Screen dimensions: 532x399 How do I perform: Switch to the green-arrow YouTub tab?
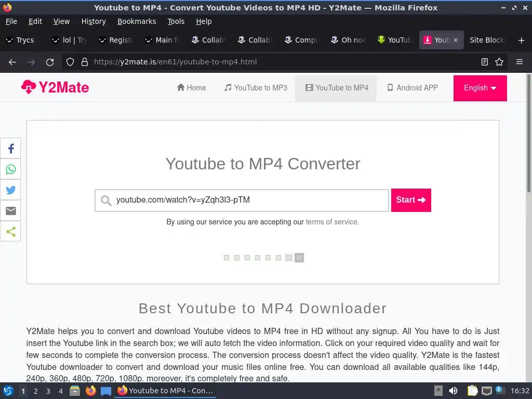395,40
